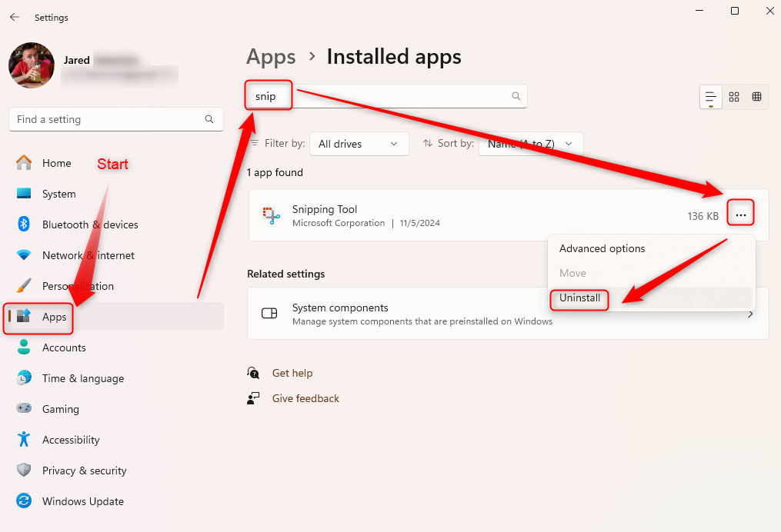Switch to grid tile view
Viewport: 781px width, 532px height.
(x=733, y=96)
